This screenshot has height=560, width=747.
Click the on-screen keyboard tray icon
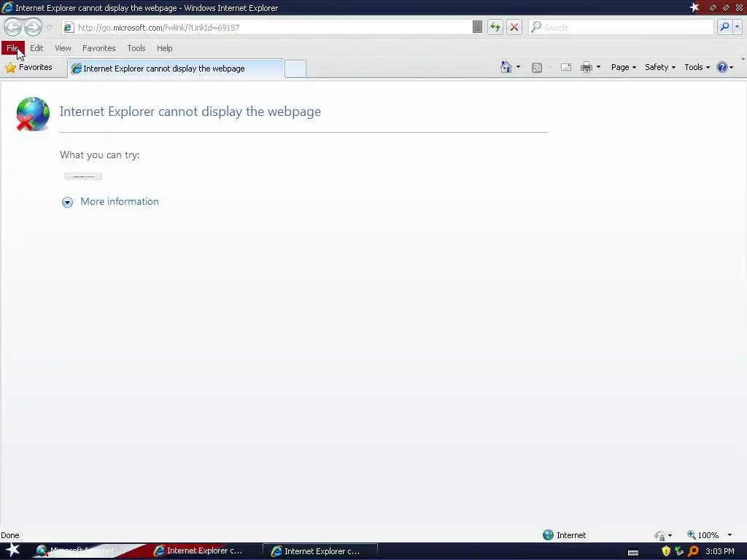633,553
